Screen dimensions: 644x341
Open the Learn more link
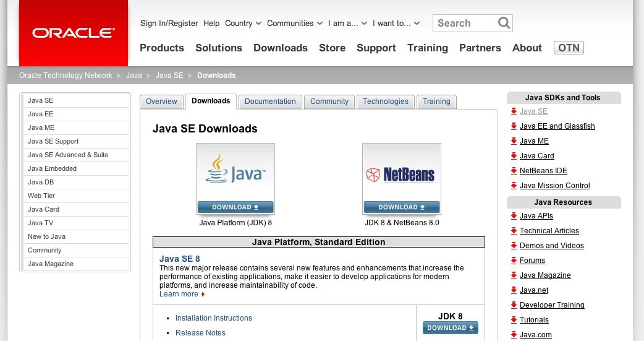click(x=179, y=294)
